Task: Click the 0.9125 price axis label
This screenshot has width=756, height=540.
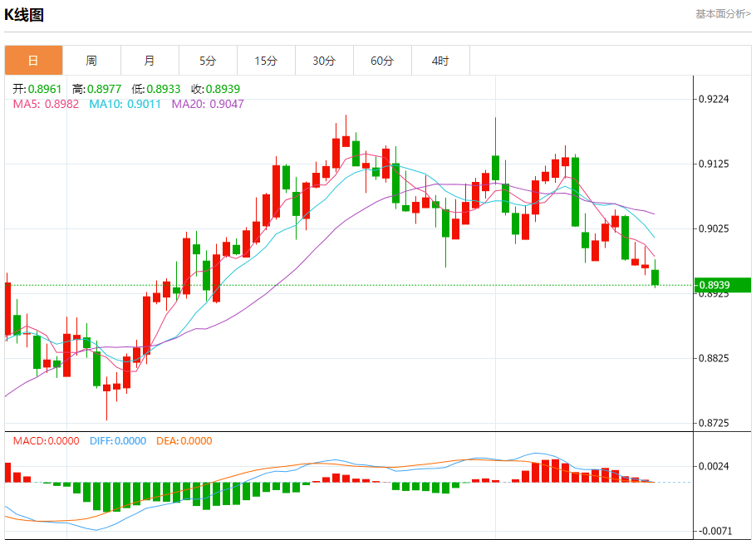Action: [714, 164]
